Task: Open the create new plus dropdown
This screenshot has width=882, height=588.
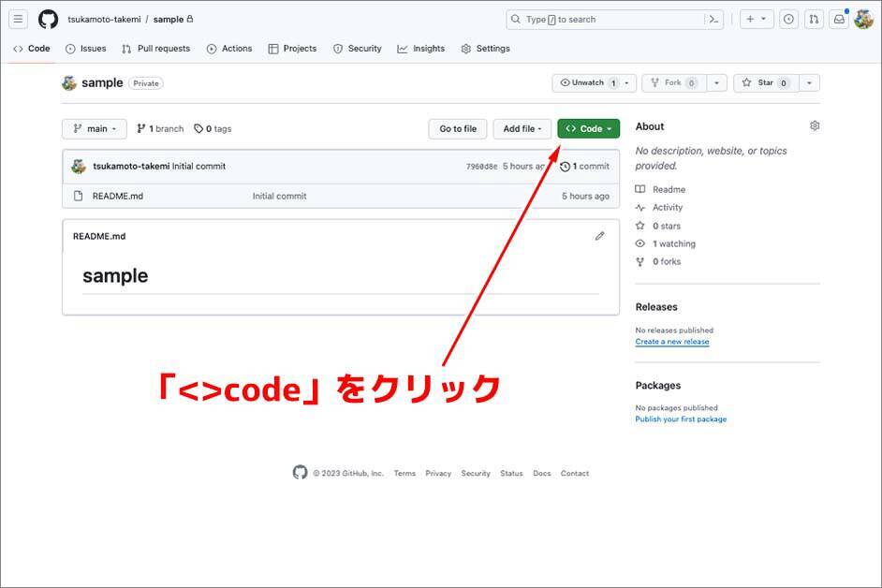Action: click(757, 19)
